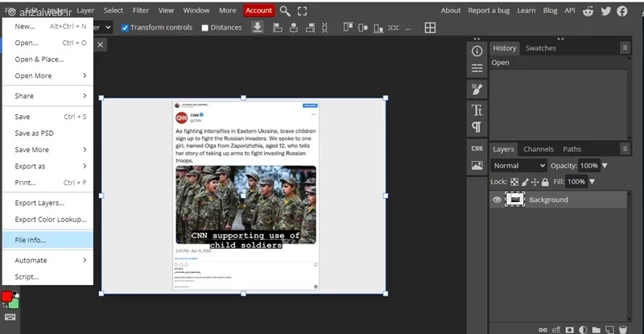Add a raster mask to layer
The image size is (644, 334).
point(570,329)
